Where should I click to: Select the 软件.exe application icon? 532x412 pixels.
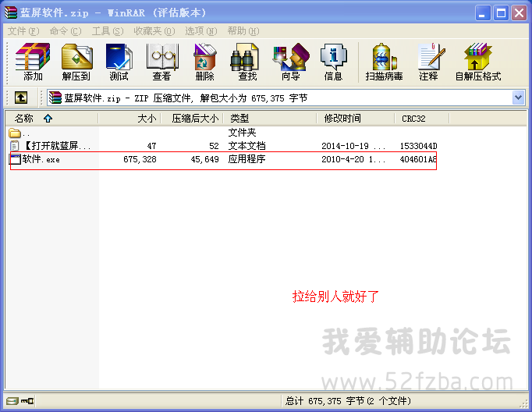pyautogui.click(x=15, y=159)
